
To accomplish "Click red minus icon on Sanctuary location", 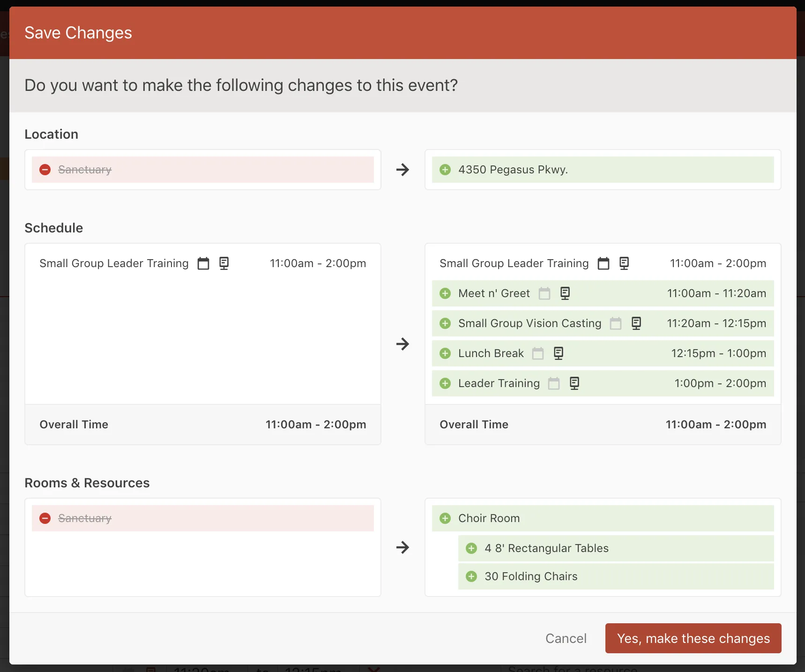I will [x=45, y=170].
